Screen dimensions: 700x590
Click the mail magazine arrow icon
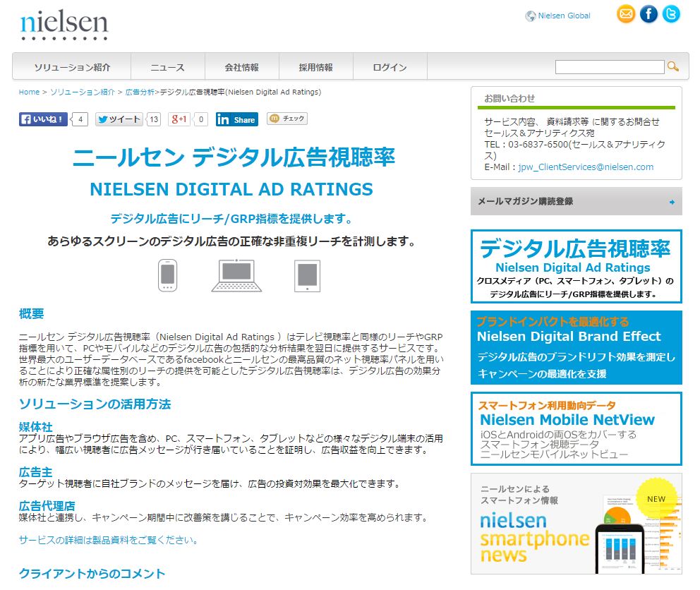coord(672,202)
